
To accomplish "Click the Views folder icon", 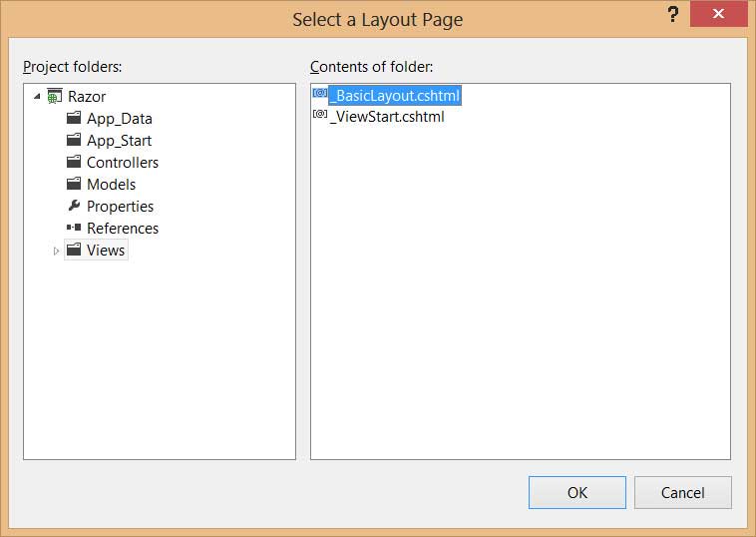I will [74, 250].
